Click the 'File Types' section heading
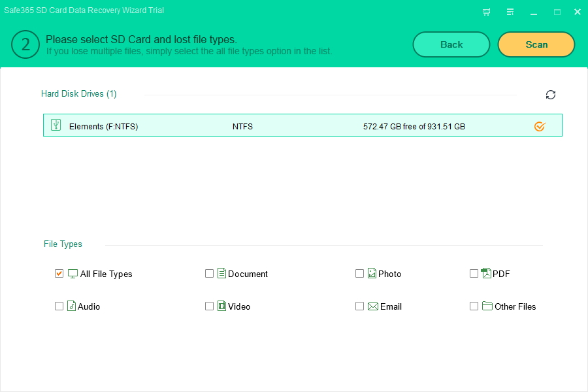Screen dimensions: 588x392 63,244
